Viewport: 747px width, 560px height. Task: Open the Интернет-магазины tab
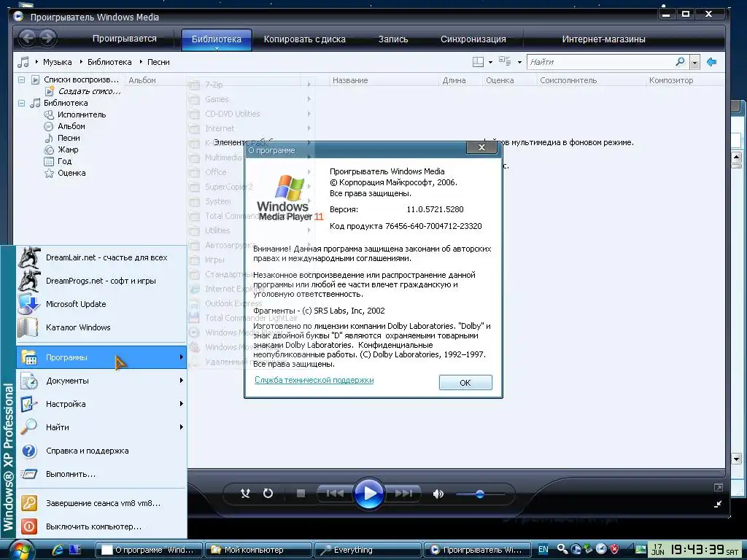tap(603, 39)
